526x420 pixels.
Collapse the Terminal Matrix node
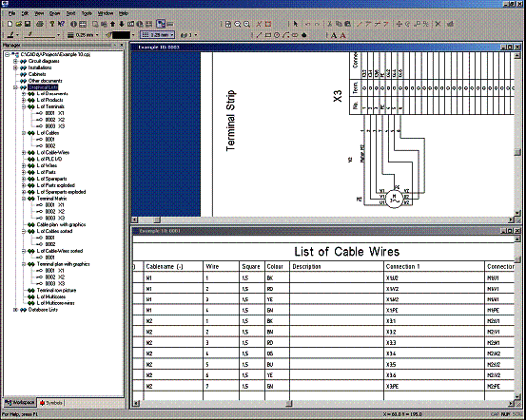click(24, 199)
